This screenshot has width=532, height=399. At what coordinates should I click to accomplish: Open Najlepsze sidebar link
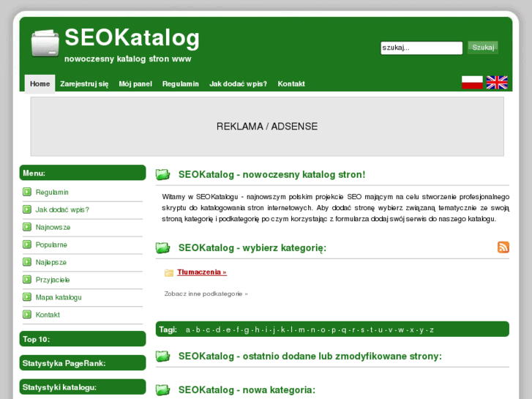[51, 263]
